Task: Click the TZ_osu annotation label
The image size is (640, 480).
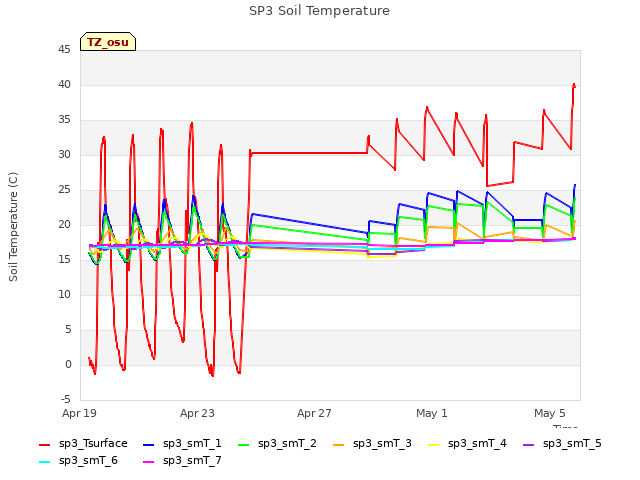Action: pos(108,42)
